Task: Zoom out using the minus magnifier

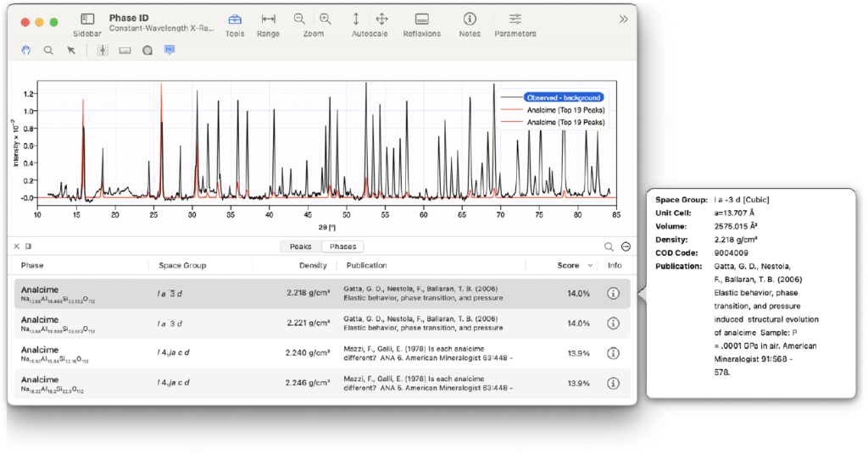Action: tap(299, 19)
